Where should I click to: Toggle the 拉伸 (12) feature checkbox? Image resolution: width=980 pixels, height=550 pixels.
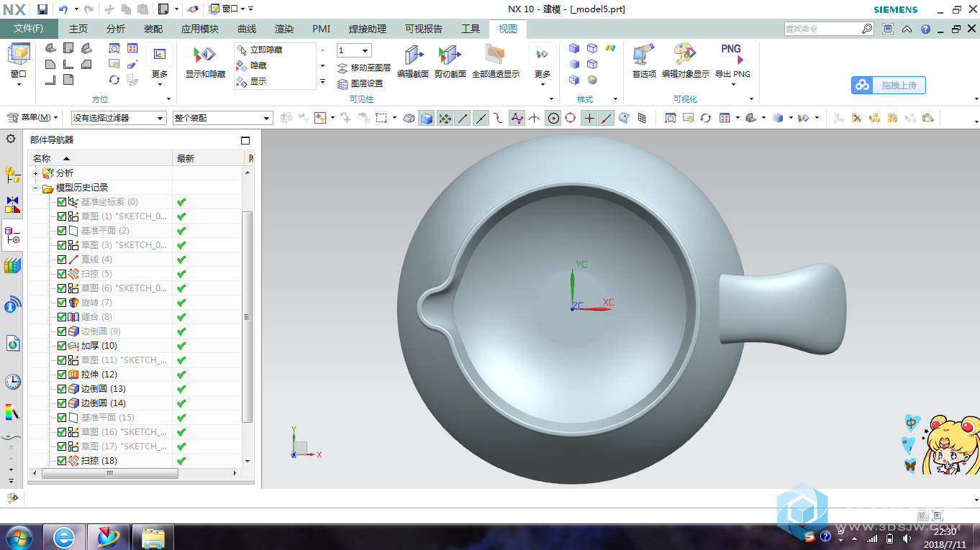click(62, 375)
